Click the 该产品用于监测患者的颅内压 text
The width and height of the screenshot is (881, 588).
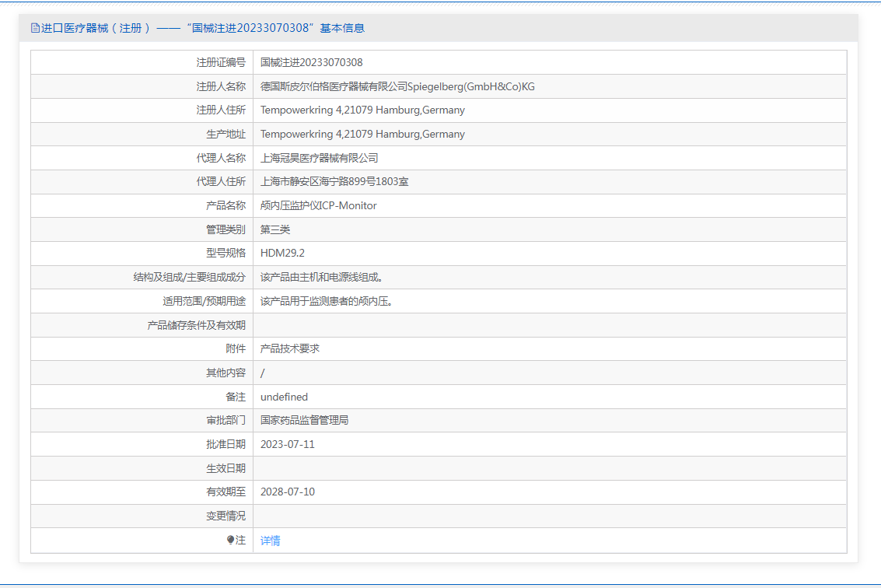click(x=326, y=301)
